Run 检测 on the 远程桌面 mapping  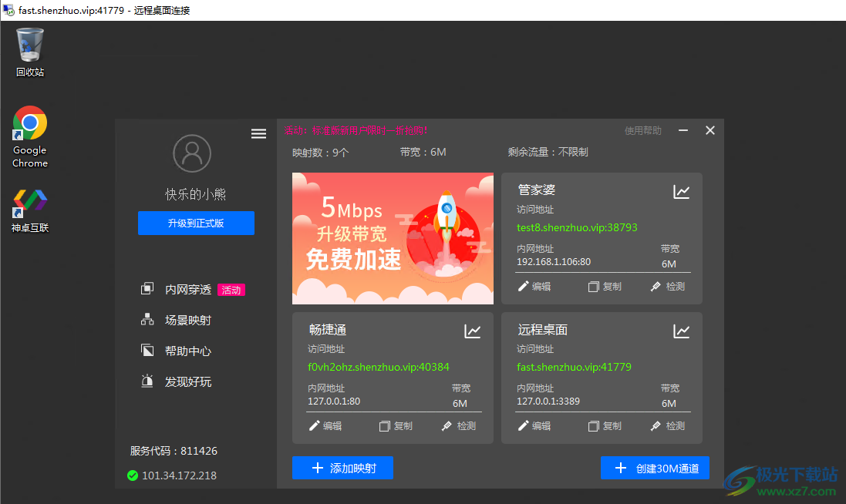click(x=667, y=426)
